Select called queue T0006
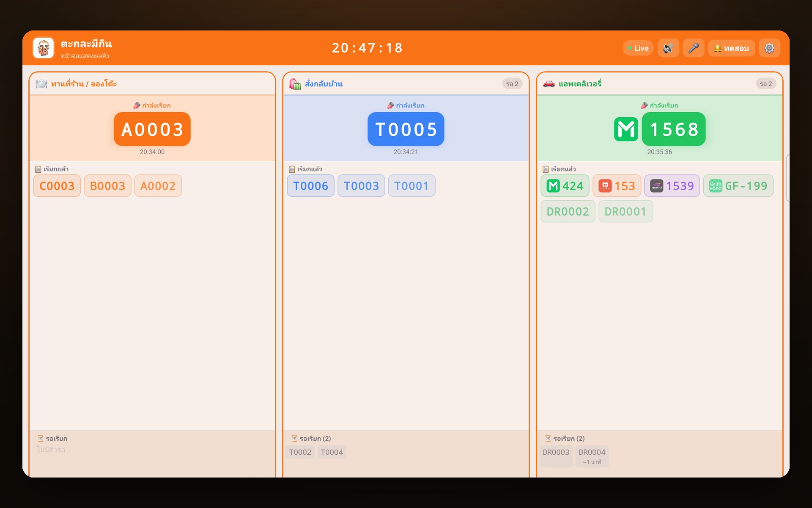Image resolution: width=812 pixels, height=508 pixels. pyautogui.click(x=311, y=186)
